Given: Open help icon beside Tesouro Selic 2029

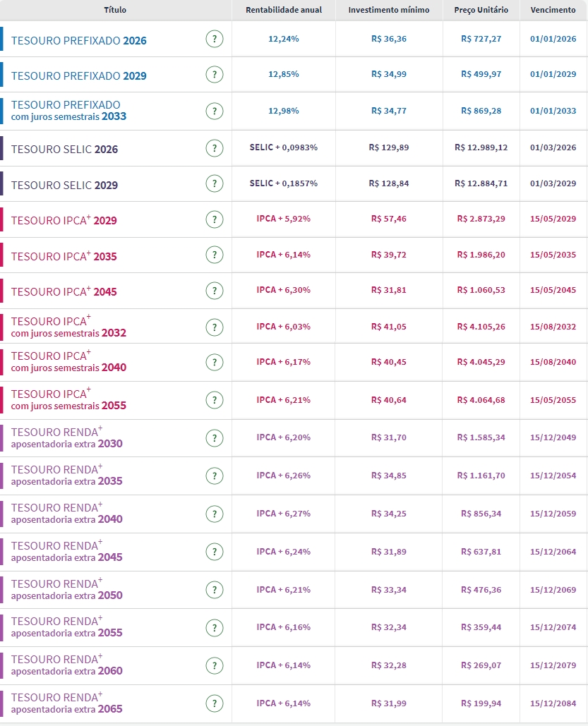Looking at the screenshot, I should pyautogui.click(x=215, y=184).
